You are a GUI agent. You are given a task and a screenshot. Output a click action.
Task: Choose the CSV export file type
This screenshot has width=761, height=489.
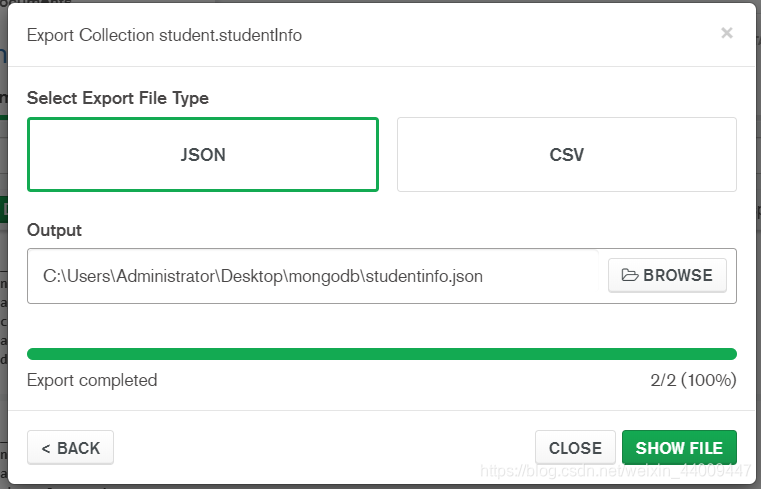(x=566, y=155)
